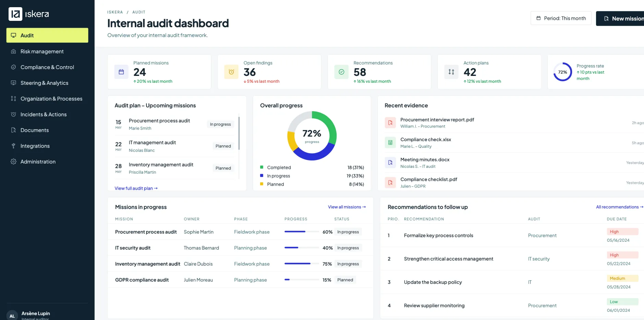Open Meeting minutes.docx document icon
This screenshot has width=644, height=320.
390,163
